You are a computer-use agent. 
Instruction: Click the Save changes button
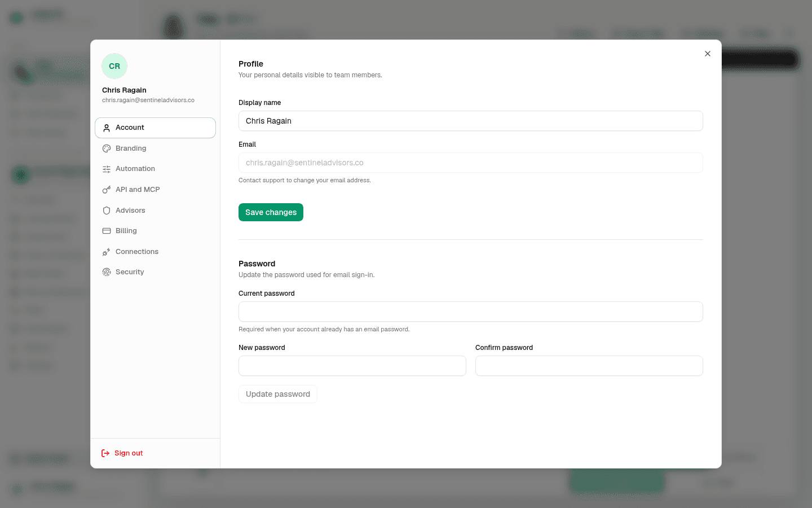[271, 212]
